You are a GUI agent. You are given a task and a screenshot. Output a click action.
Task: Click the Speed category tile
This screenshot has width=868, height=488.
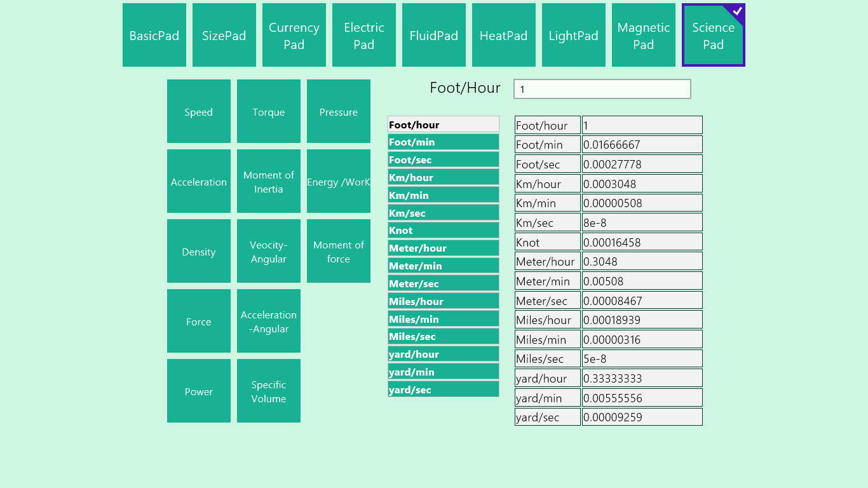[199, 111]
